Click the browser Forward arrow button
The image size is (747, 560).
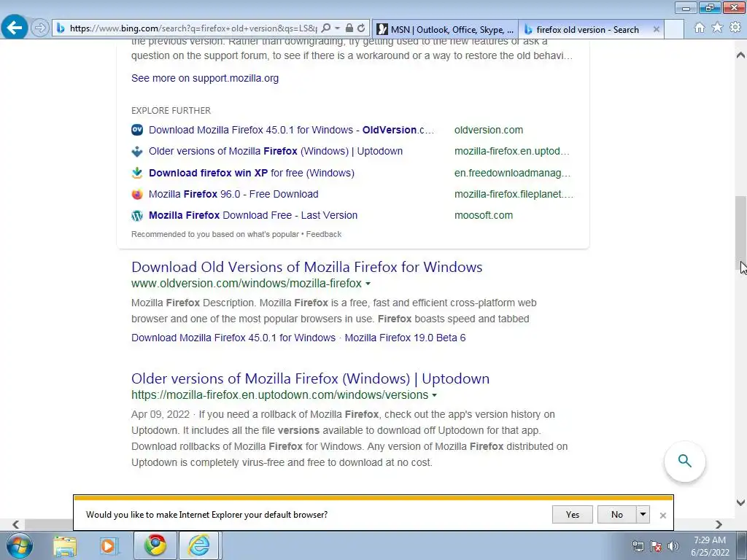point(40,28)
